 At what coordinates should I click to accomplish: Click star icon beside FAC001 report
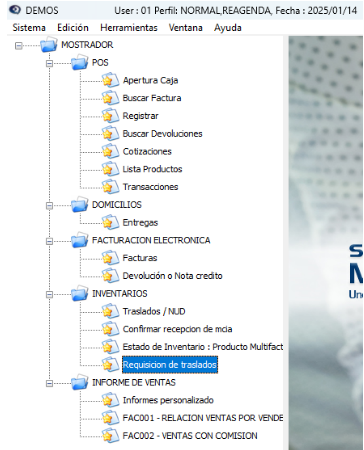[x=110, y=418]
